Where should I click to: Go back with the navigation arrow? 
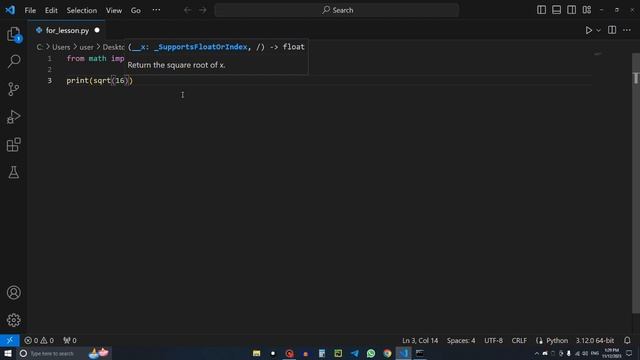(187, 10)
